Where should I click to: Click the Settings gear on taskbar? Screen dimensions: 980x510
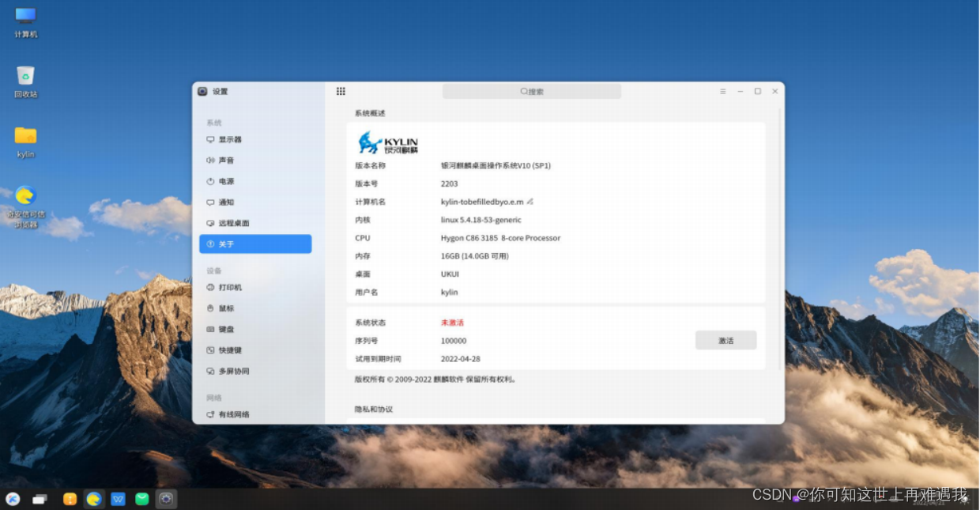click(x=166, y=499)
